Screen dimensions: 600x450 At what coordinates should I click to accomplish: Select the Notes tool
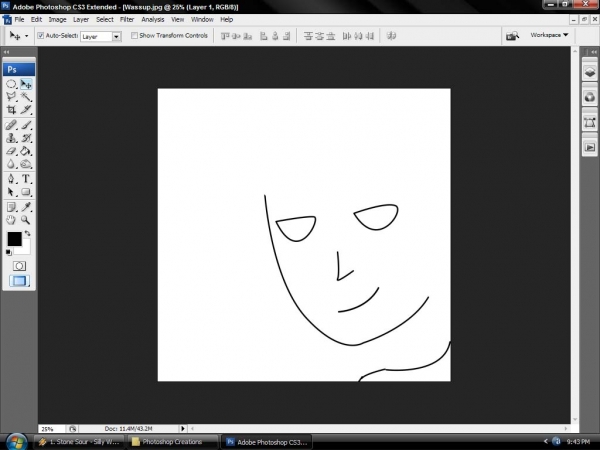(11, 207)
